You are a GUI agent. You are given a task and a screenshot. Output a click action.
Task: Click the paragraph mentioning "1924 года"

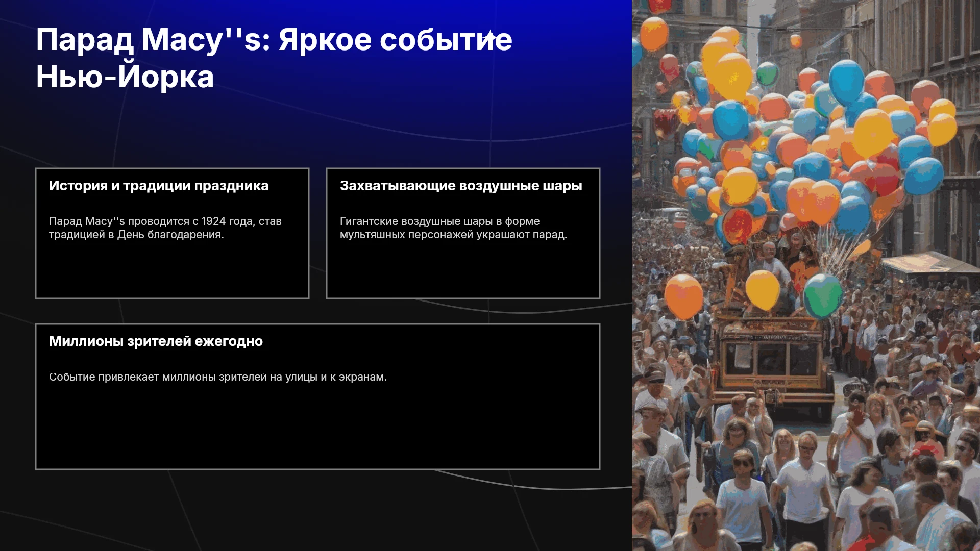(165, 228)
